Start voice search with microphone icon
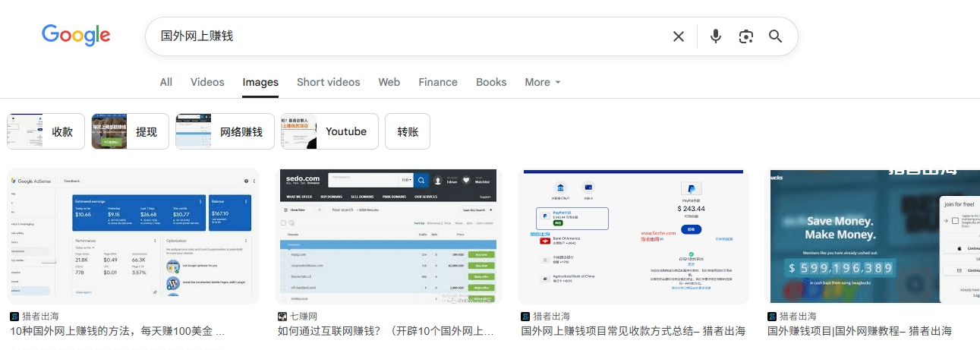Image resolution: width=980 pixels, height=350 pixels. (x=715, y=36)
